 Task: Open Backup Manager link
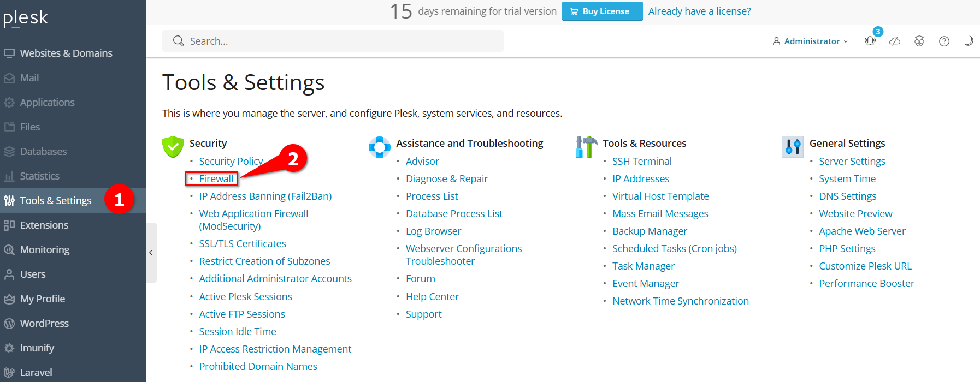click(650, 231)
